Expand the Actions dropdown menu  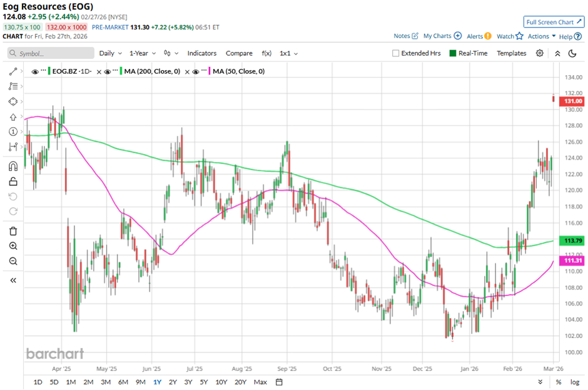click(542, 36)
